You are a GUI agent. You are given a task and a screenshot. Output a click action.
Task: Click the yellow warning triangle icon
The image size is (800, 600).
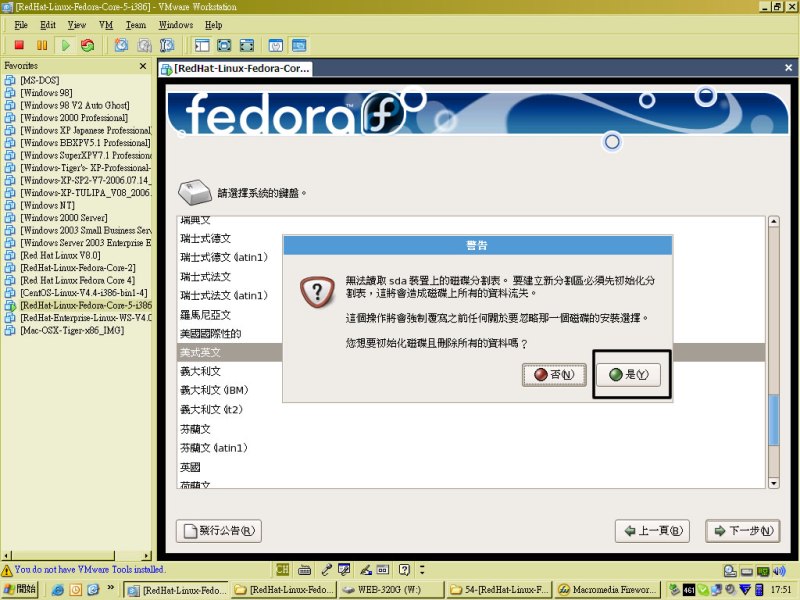7,570
